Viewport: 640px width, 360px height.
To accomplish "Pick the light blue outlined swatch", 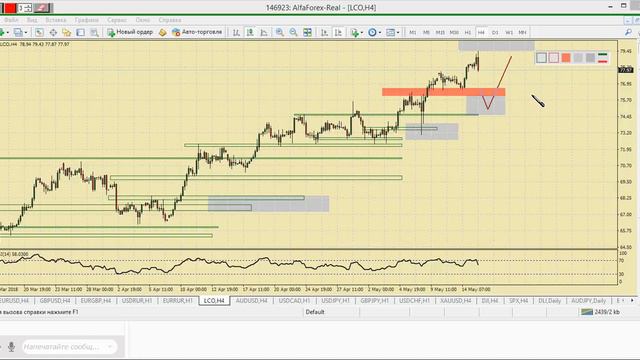I will [541, 58].
